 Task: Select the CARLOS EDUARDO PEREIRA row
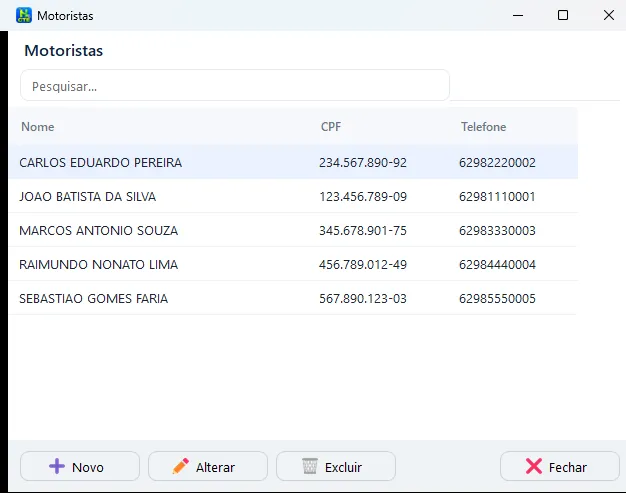point(293,162)
